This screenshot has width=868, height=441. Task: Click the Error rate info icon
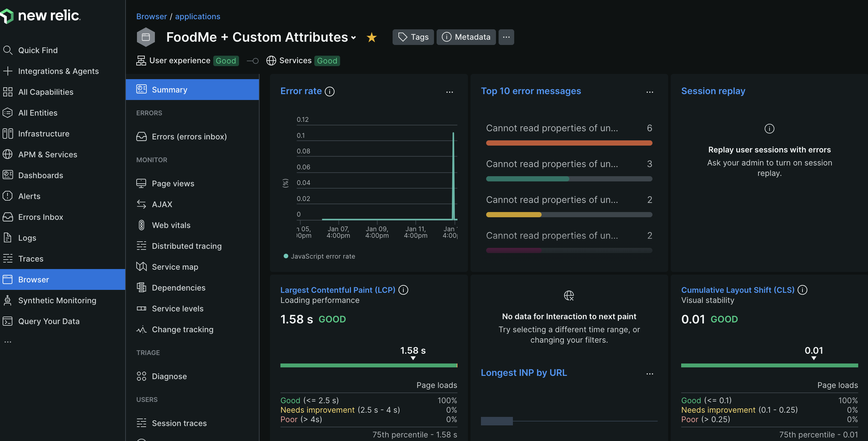(330, 91)
